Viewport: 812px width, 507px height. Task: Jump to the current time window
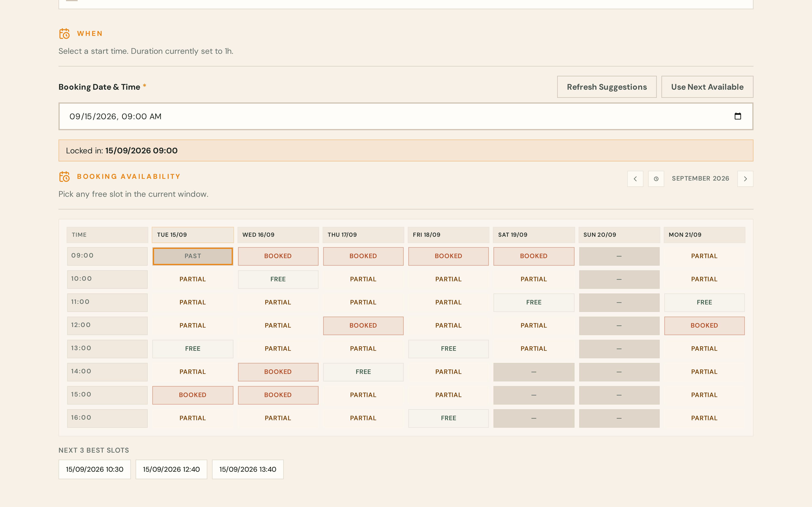[x=656, y=179]
